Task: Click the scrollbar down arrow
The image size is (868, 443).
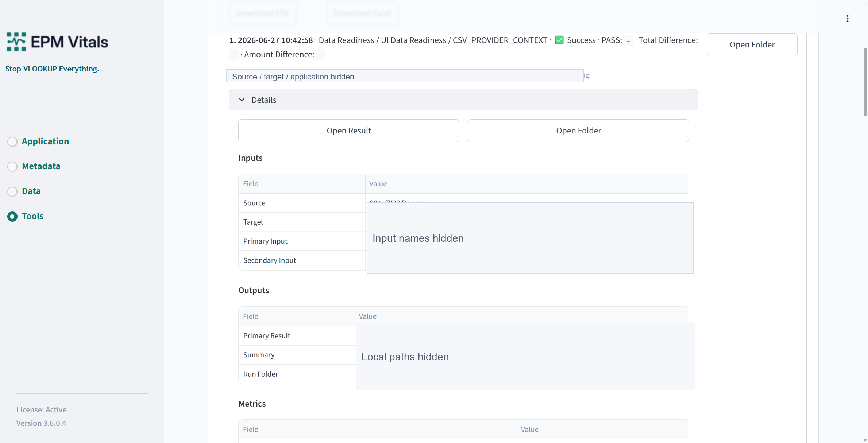Action: (865, 440)
